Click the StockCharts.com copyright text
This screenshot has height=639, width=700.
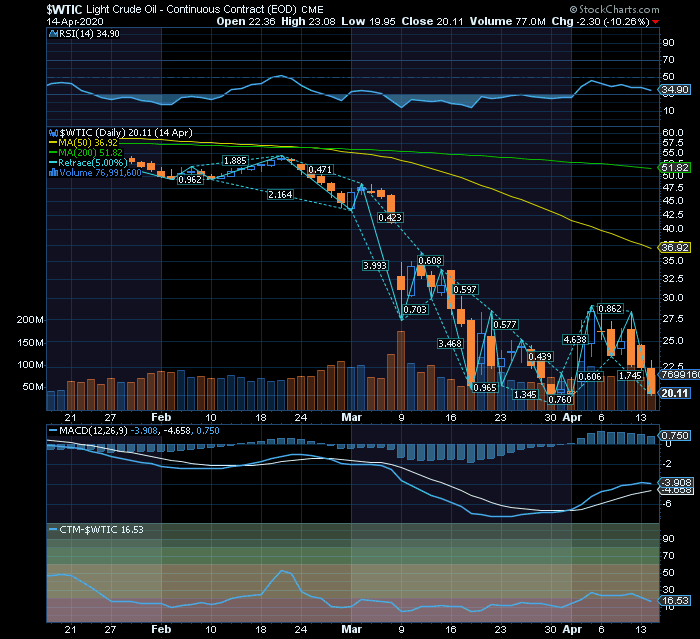pyautogui.click(x=614, y=9)
